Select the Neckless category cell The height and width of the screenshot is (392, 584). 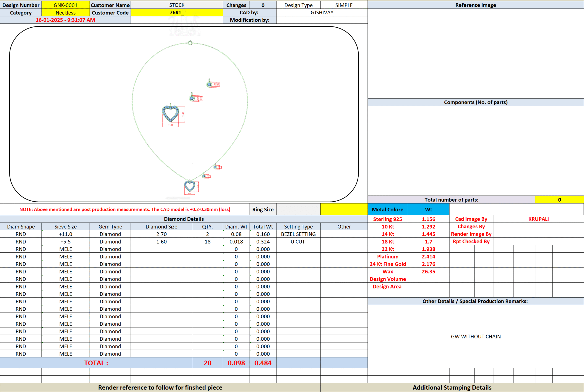65,13
